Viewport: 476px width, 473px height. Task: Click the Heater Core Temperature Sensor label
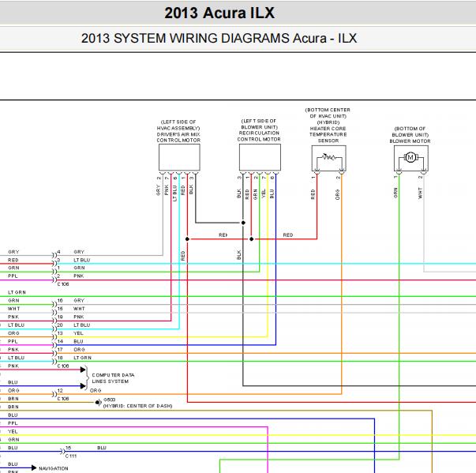[x=328, y=126]
